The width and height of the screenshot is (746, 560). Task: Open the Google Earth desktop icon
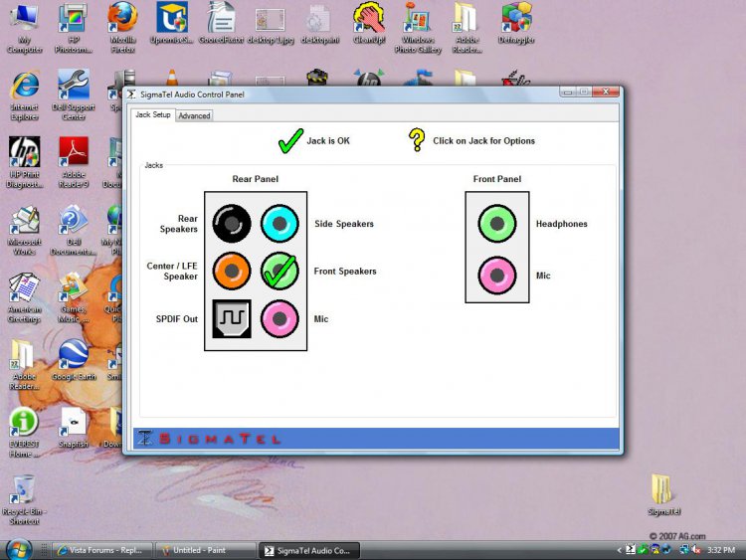click(x=74, y=360)
